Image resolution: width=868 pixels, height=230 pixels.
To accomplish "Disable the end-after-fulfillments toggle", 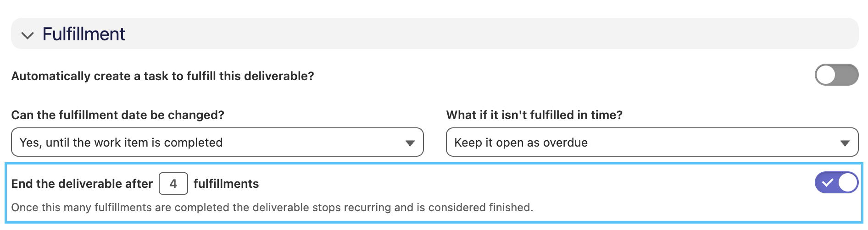I will tap(836, 182).
